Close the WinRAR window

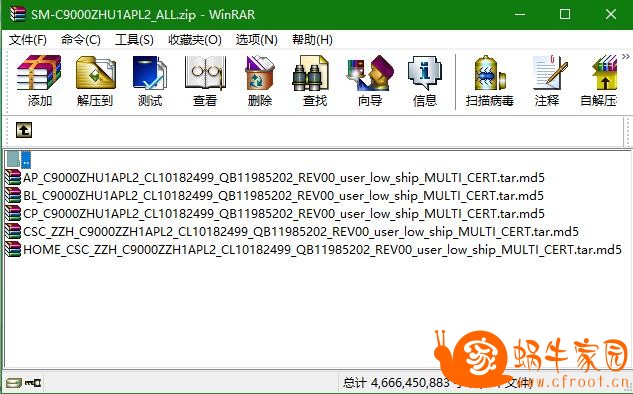(611, 14)
